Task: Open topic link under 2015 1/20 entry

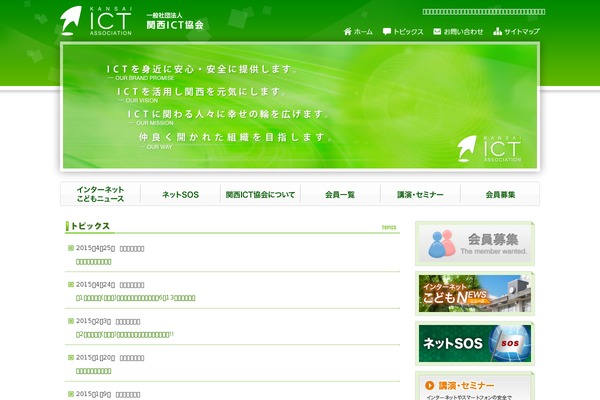Action: pos(94,371)
